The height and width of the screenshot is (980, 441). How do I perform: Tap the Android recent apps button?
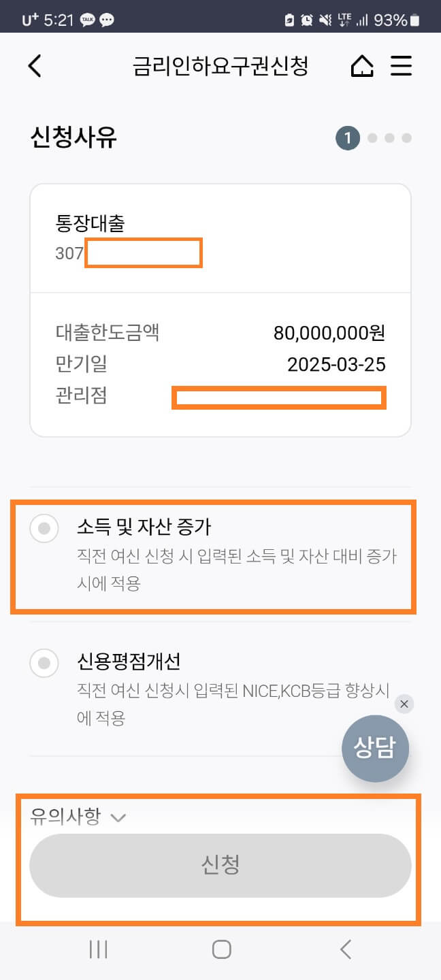coord(99,949)
